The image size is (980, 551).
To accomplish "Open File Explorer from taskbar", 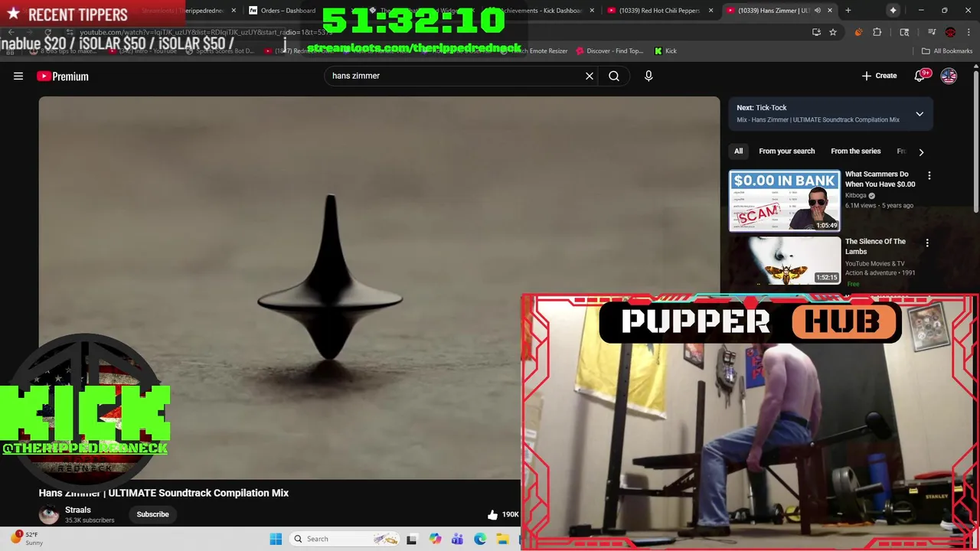I will pyautogui.click(x=502, y=539).
